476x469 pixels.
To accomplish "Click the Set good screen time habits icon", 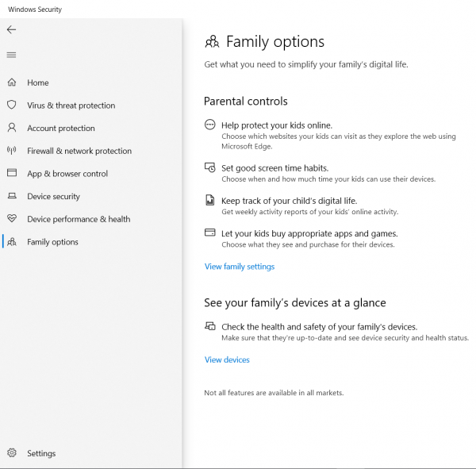I will [x=209, y=167].
